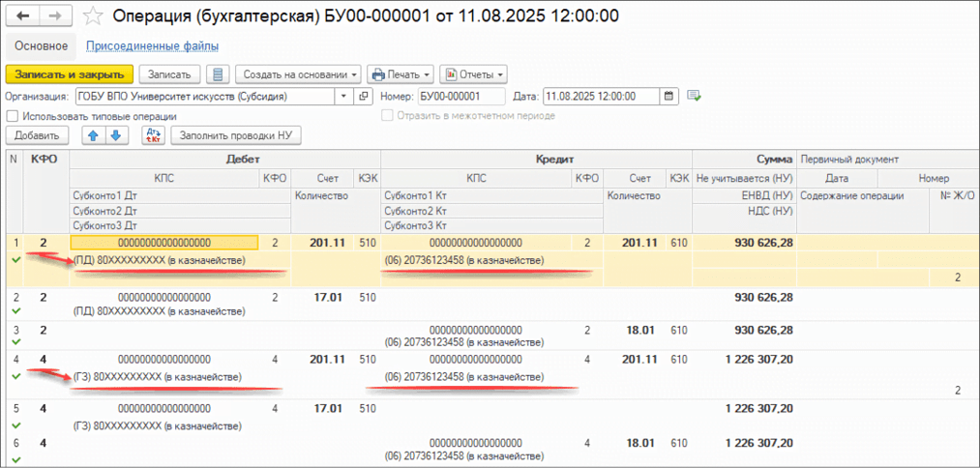Open the calendar picker for Дата field
Viewport: 980px width, 468px height.
(x=669, y=96)
